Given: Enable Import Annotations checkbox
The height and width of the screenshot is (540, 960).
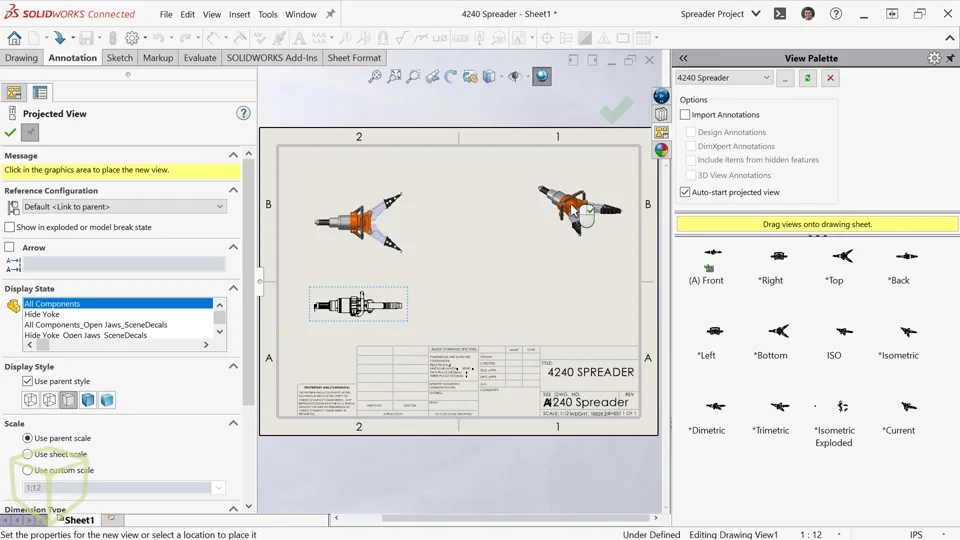Looking at the screenshot, I should [x=685, y=115].
